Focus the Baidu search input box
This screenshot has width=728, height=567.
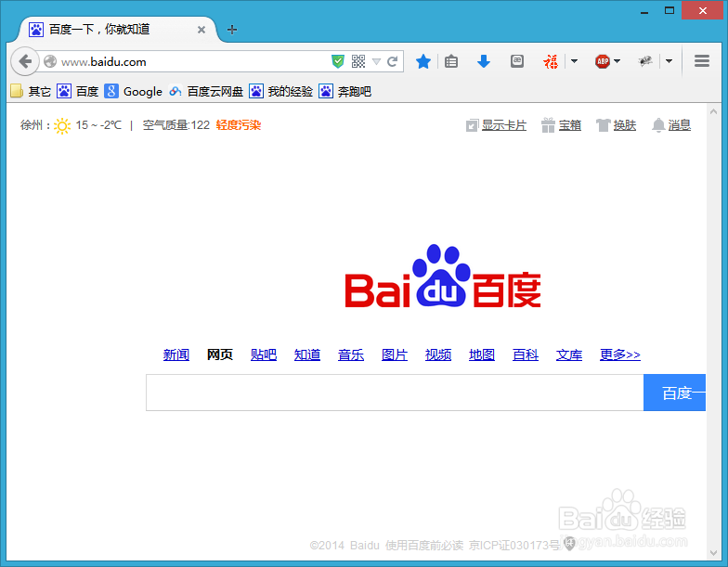[x=395, y=393]
